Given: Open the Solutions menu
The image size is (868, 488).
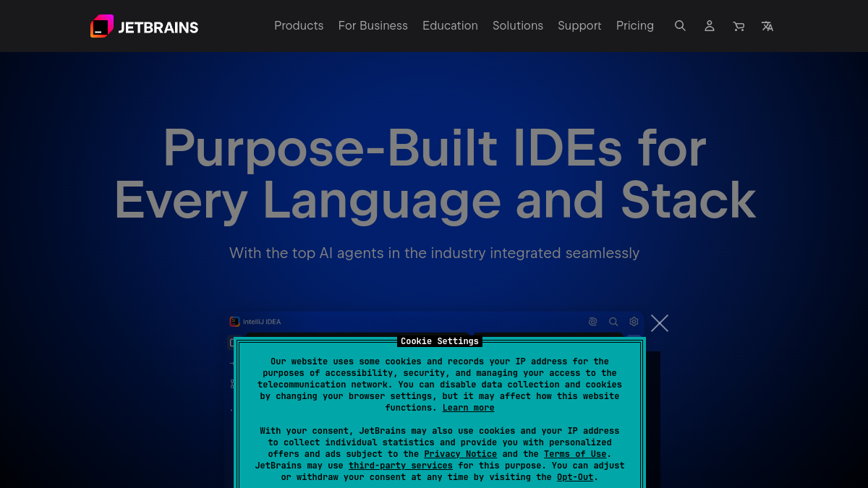Looking at the screenshot, I should tap(518, 26).
